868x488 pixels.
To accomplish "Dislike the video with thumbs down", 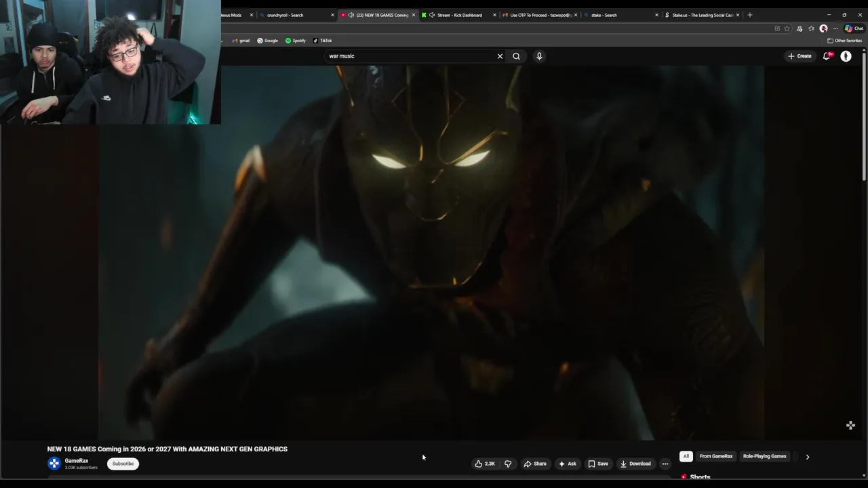I will pos(508,464).
